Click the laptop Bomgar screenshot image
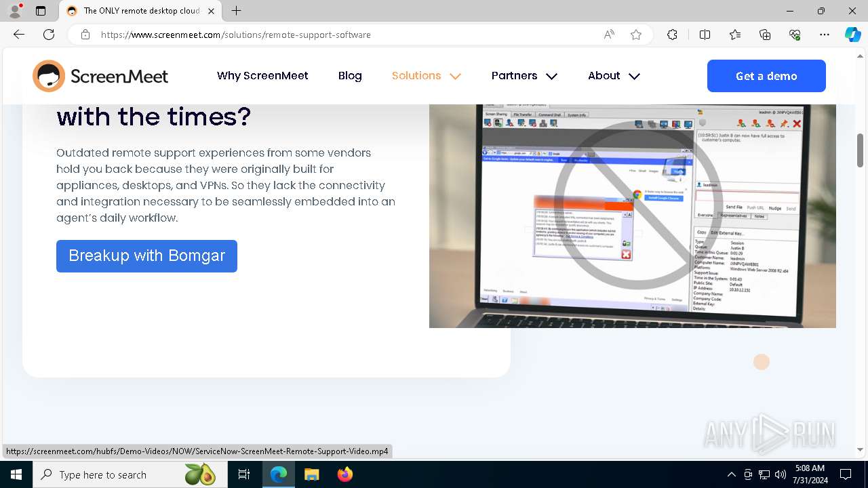Viewport: 868px width, 488px height. point(632,216)
